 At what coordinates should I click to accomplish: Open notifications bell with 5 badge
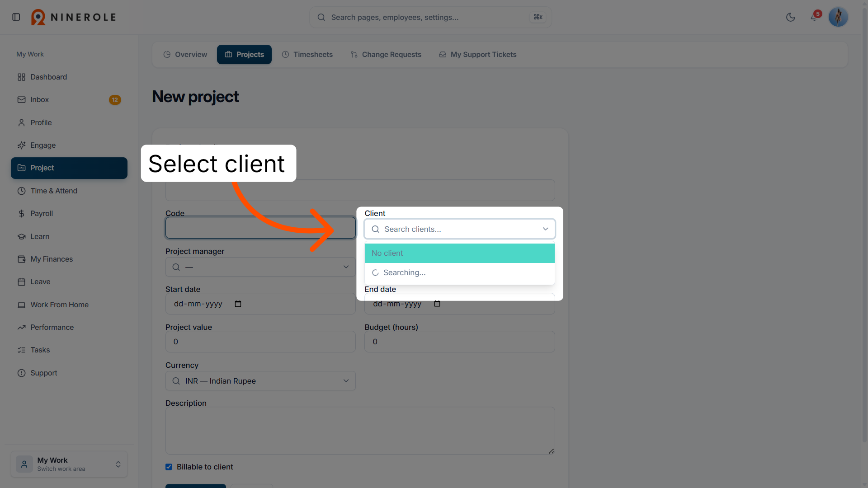(x=815, y=17)
